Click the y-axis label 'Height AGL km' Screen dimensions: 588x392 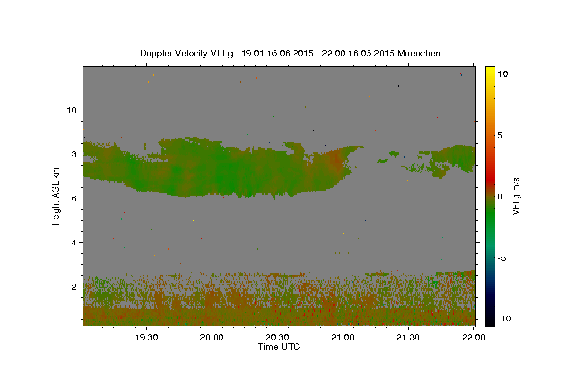[56, 197]
